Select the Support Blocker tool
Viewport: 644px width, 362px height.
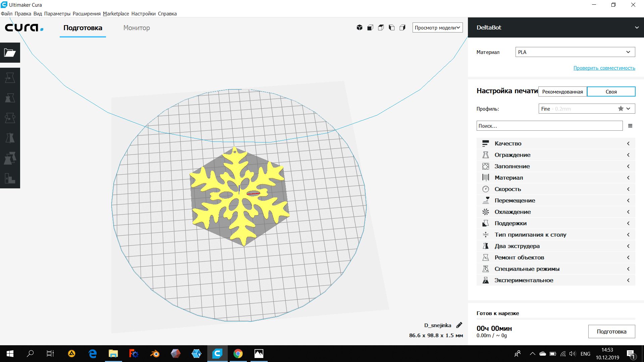[x=10, y=178]
